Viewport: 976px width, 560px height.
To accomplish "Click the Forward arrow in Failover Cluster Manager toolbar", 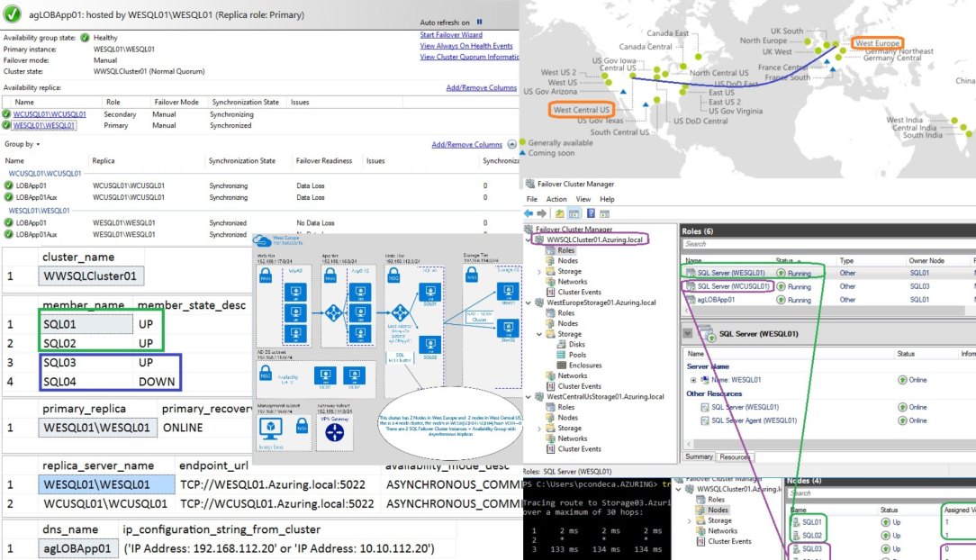I will pos(543,213).
